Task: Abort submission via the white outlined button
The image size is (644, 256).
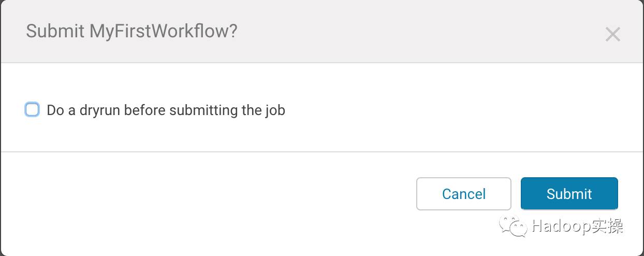Action: click(x=463, y=194)
